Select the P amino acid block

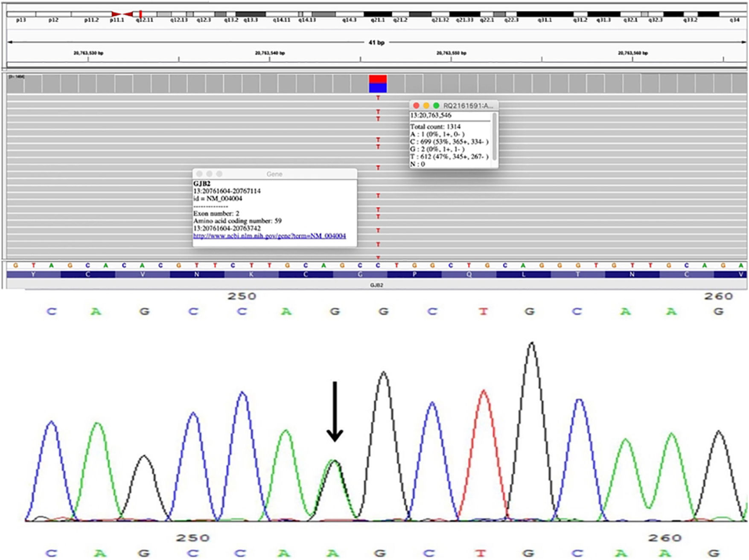(x=414, y=274)
